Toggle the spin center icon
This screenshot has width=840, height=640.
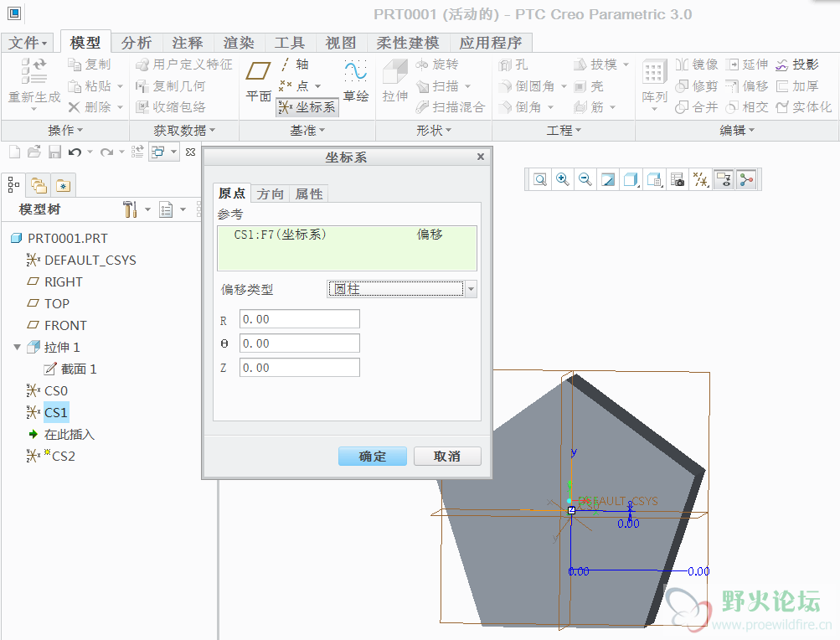pos(747,179)
